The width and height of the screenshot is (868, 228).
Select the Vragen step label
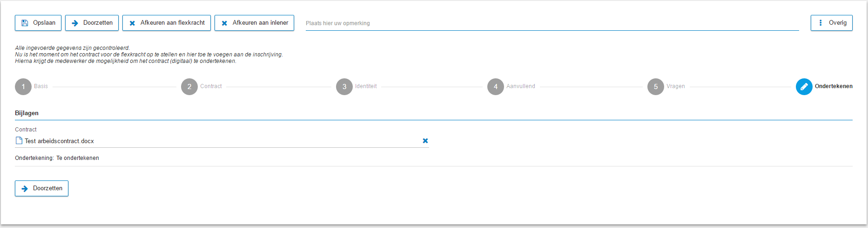(x=676, y=86)
